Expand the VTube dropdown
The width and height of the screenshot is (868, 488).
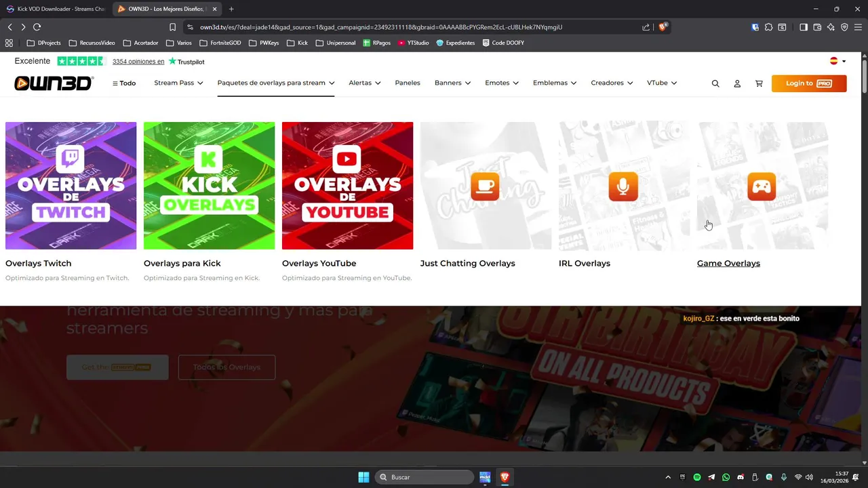click(x=662, y=83)
